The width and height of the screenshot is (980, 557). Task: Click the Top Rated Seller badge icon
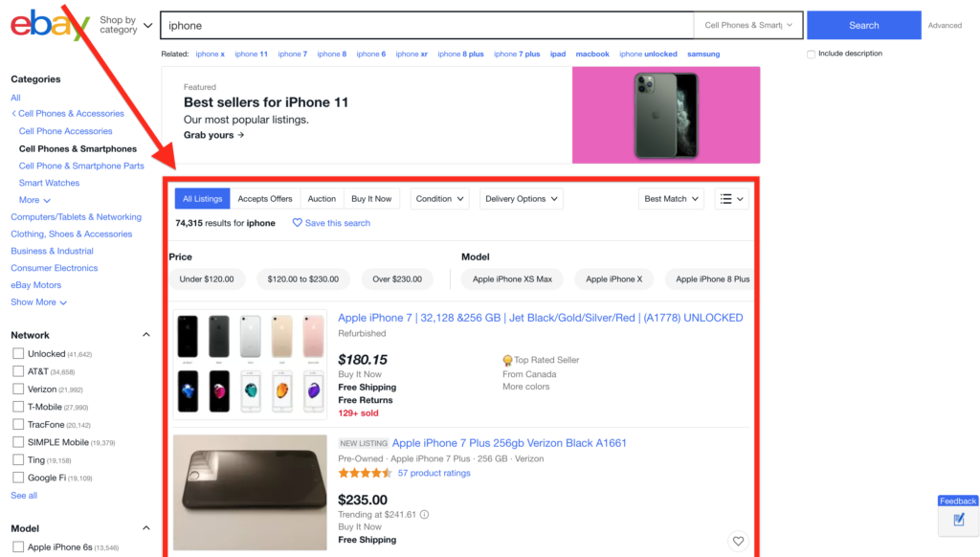507,360
